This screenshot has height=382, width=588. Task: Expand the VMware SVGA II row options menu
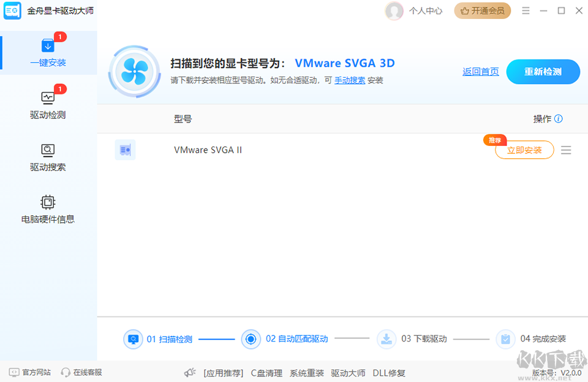click(566, 150)
